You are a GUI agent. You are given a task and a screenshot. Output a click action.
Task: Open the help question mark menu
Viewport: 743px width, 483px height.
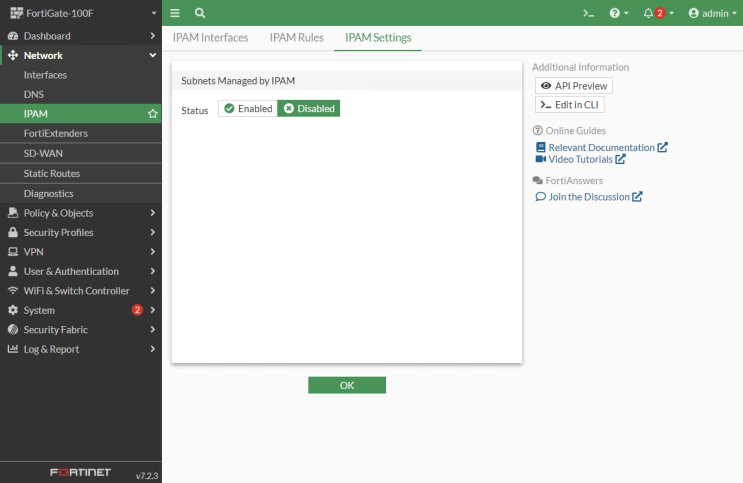coord(615,13)
